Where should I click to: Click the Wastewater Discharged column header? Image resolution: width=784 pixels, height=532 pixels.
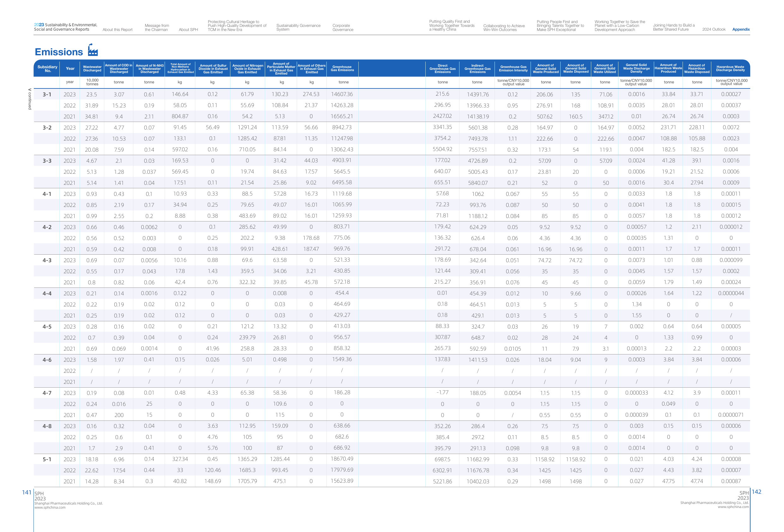pos(92,69)
